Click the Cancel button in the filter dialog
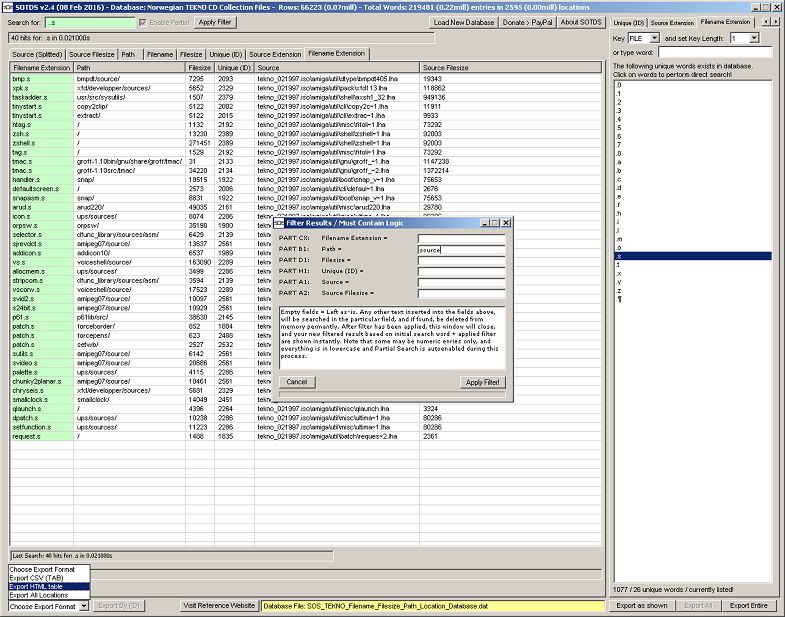The image size is (785, 617). [296, 382]
